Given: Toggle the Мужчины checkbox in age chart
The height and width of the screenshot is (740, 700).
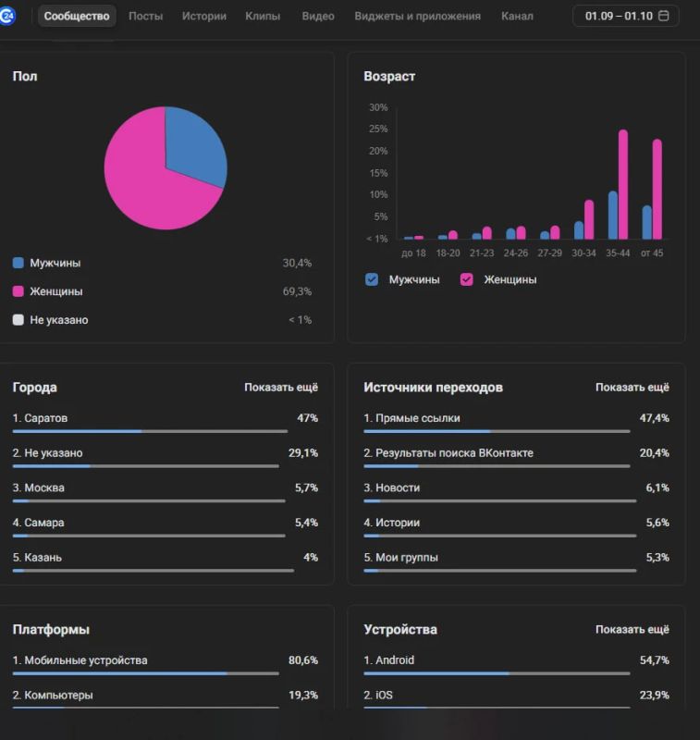Looking at the screenshot, I should coord(372,279).
